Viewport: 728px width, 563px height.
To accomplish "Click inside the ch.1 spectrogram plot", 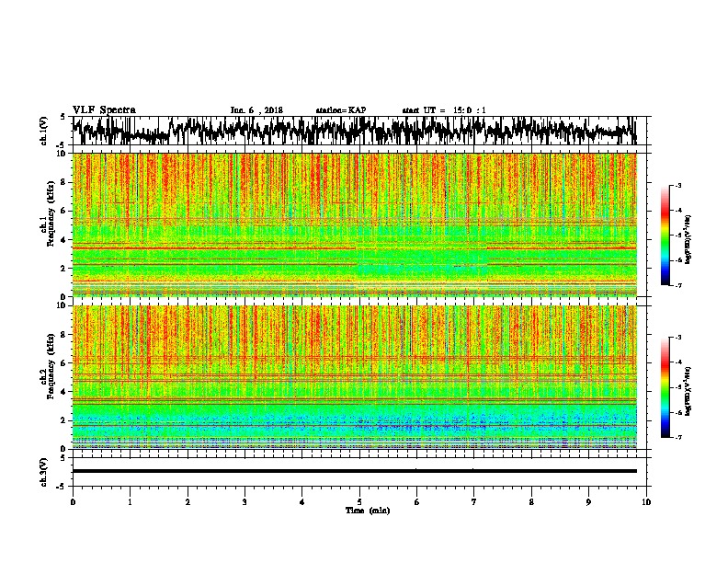I will (x=354, y=224).
